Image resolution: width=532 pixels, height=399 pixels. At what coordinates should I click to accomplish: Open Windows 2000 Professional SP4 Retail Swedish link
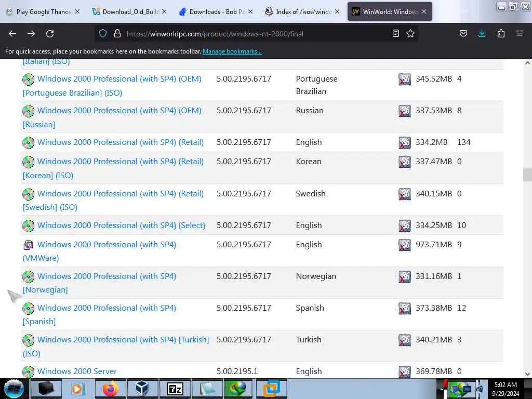(113, 200)
